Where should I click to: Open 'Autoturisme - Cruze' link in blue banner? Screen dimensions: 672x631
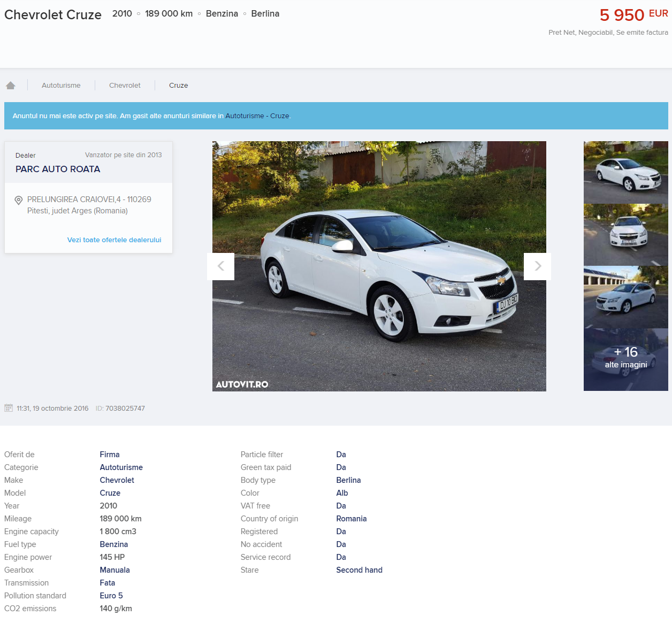(x=257, y=116)
